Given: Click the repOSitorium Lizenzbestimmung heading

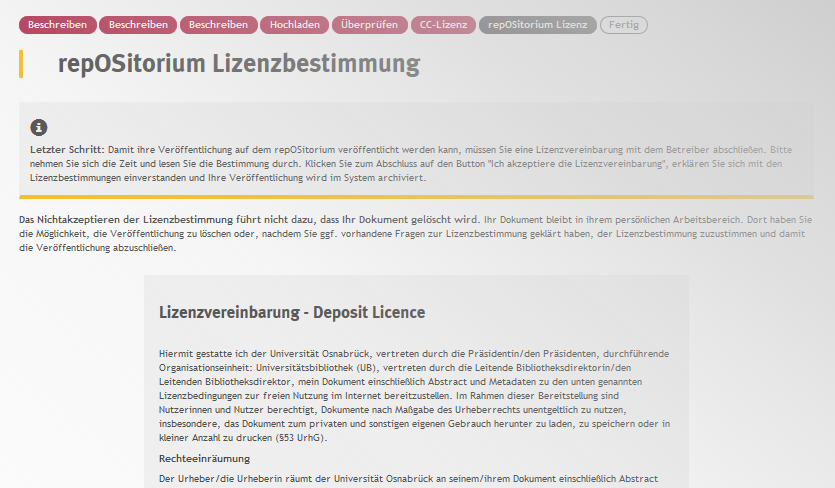Looking at the screenshot, I should [239, 63].
